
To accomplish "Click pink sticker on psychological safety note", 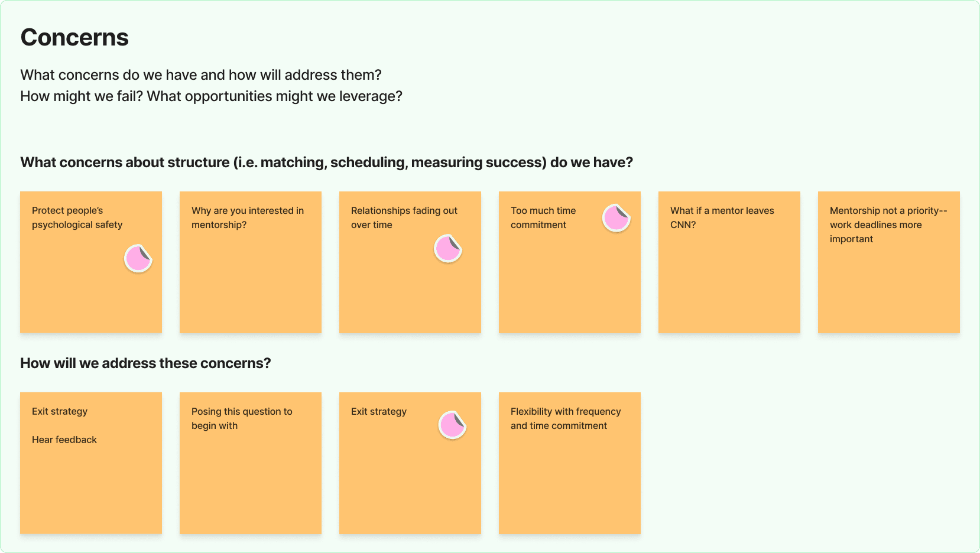I will click(138, 259).
